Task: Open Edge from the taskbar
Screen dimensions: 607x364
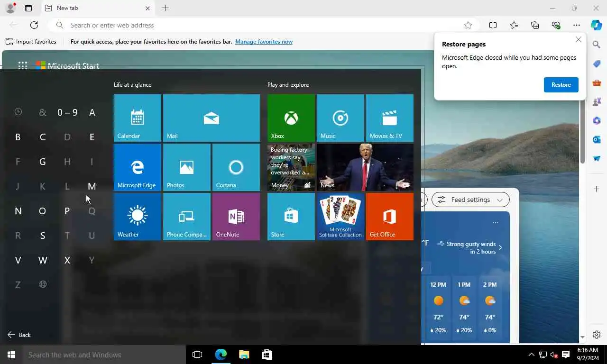Action: 221,355
